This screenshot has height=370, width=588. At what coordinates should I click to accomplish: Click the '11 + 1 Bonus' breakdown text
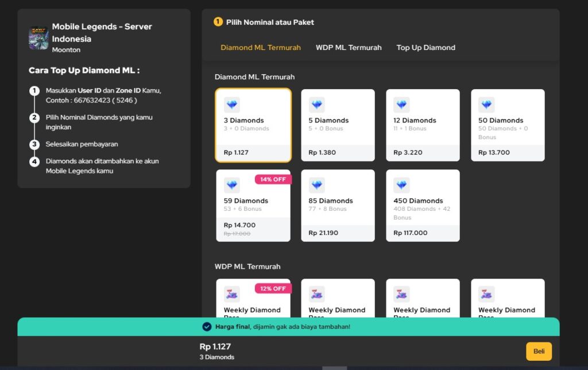tap(410, 128)
